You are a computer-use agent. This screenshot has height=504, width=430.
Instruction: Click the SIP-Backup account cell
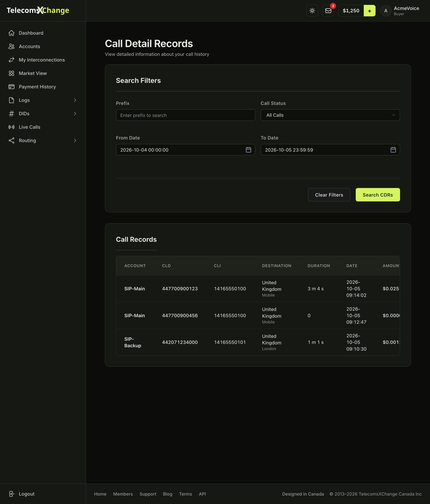point(133,342)
